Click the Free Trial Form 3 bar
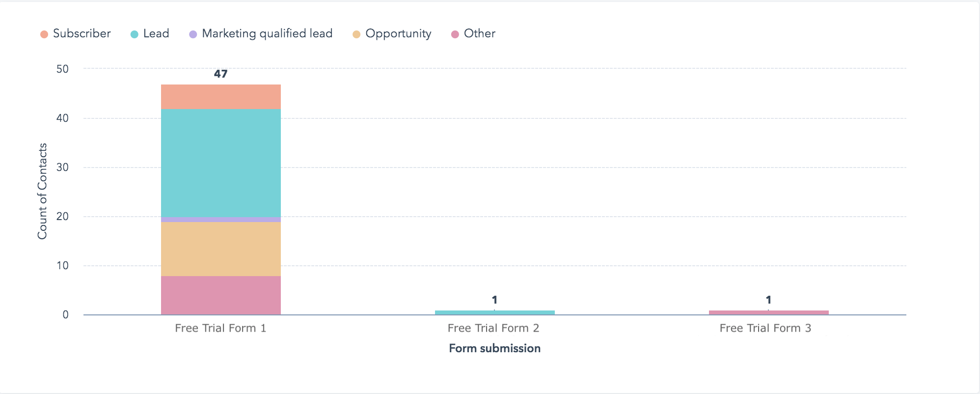Image resolution: width=980 pixels, height=394 pixels. pyautogui.click(x=769, y=312)
